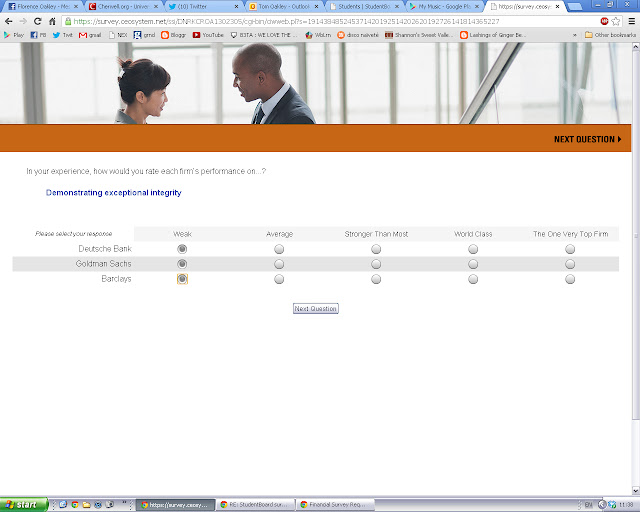Open the Bloggr bookmark
Image resolution: width=640 pixels, height=512 pixels.
[173, 35]
